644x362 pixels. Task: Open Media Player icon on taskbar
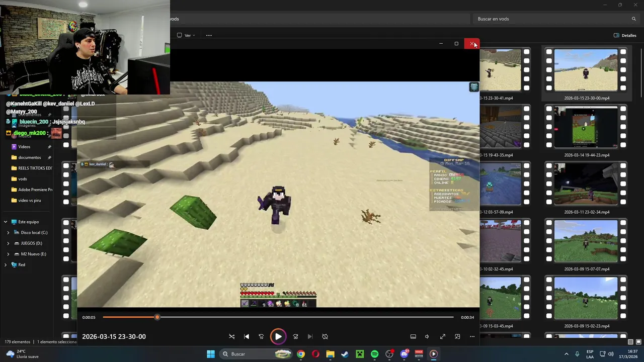pos(433,354)
